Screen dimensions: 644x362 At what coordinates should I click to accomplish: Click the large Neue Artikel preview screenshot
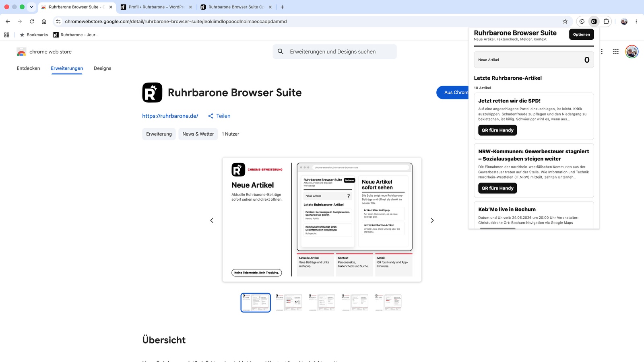(322, 220)
